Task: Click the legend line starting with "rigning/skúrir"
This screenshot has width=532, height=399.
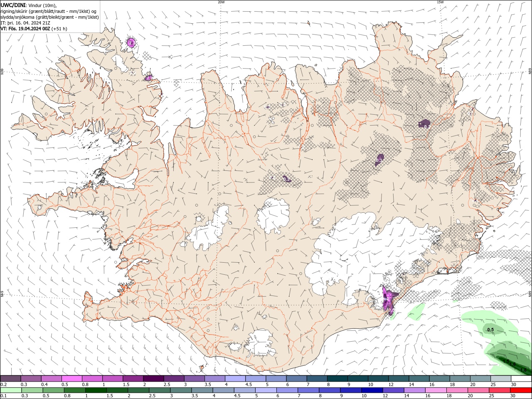Action: 49,11
